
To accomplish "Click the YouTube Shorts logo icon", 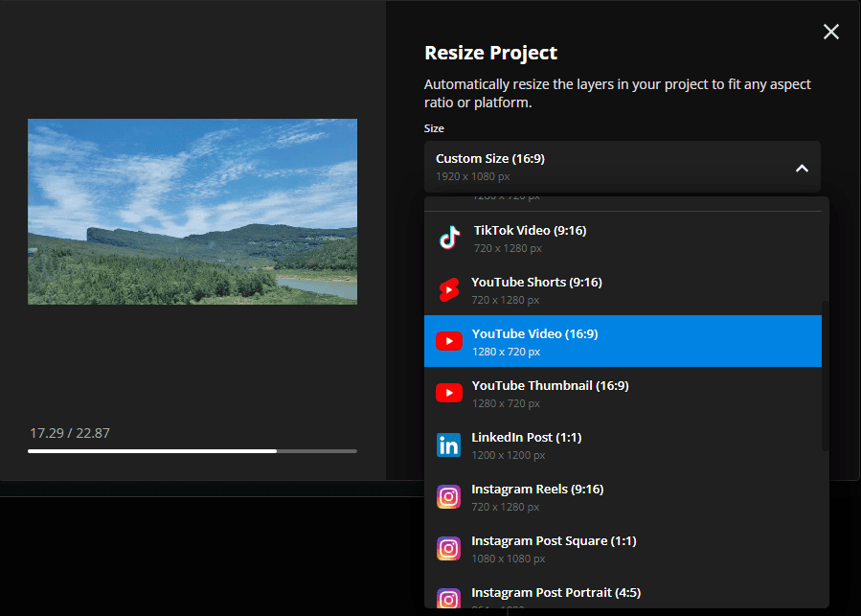I will tap(448, 290).
